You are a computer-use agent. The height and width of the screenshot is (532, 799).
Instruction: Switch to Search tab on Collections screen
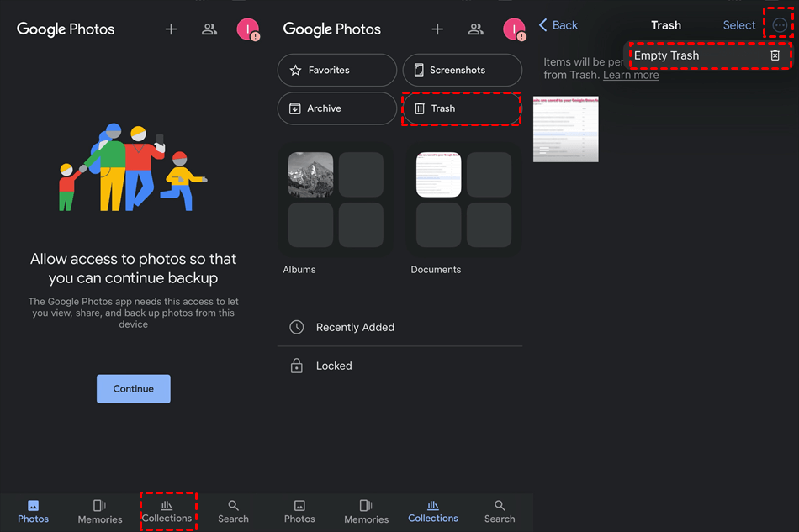point(500,512)
